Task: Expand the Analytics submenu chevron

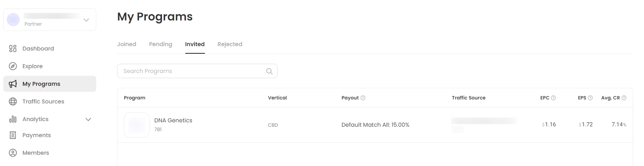Action: [89, 119]
